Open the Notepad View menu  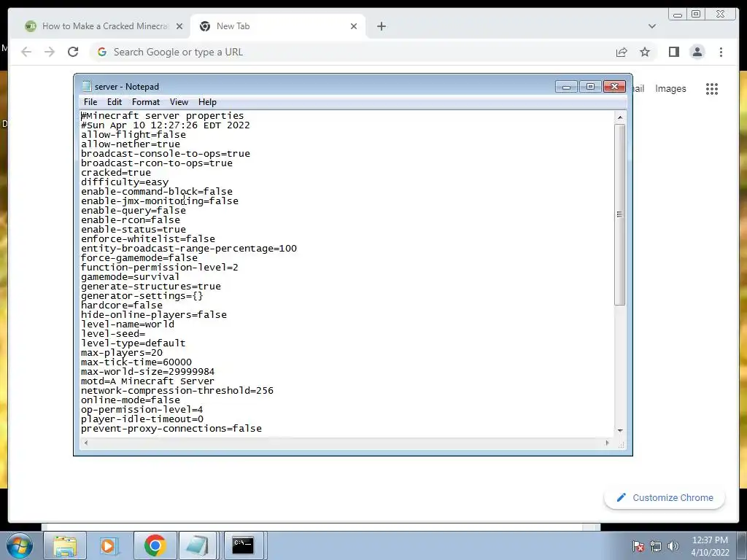tap(179, 102)
